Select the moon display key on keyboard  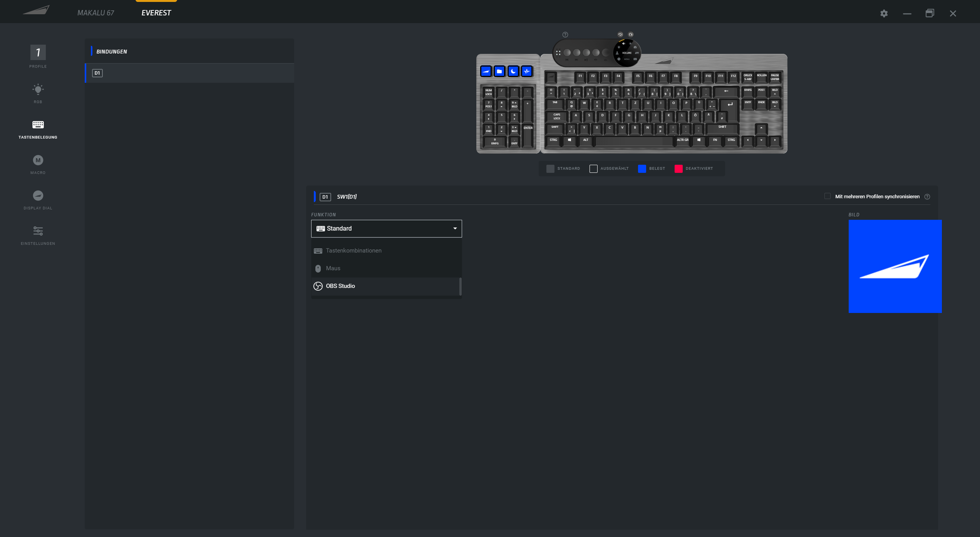pyautogui.click(x=513, y=71)
